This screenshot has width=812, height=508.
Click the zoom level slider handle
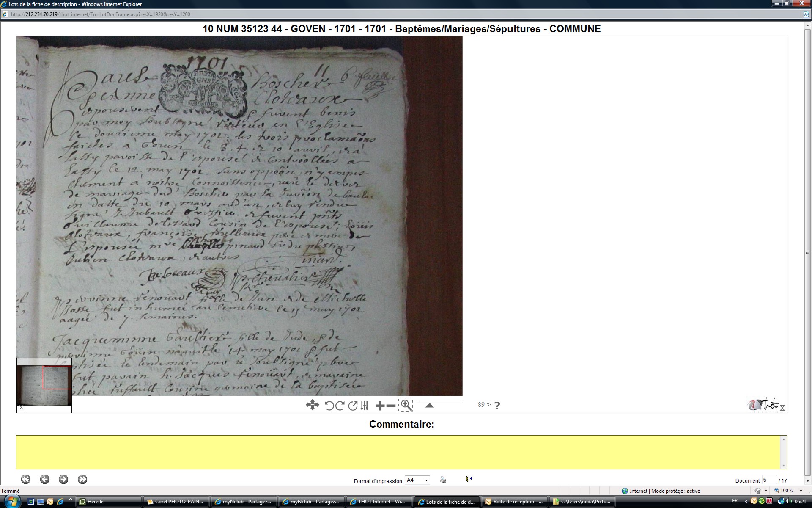coord(429,406)
